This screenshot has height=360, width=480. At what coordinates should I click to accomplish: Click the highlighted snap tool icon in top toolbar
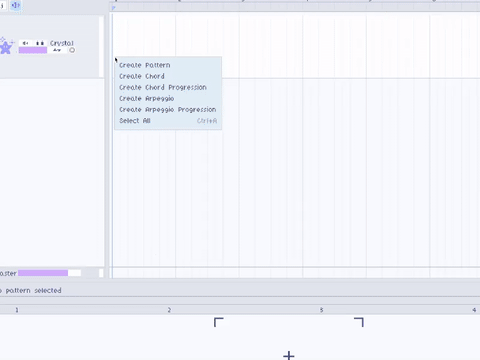(x=15, y=5)
